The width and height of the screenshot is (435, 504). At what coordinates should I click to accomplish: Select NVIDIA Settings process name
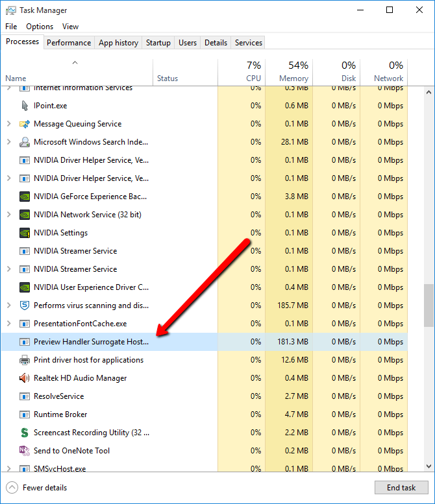click(60, 233)
